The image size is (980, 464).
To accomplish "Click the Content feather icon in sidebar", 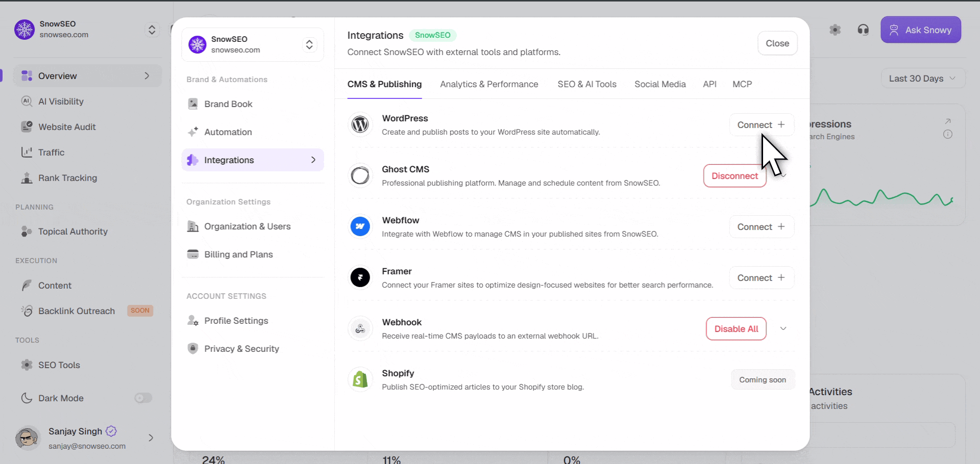I will (x=27, y=286).
